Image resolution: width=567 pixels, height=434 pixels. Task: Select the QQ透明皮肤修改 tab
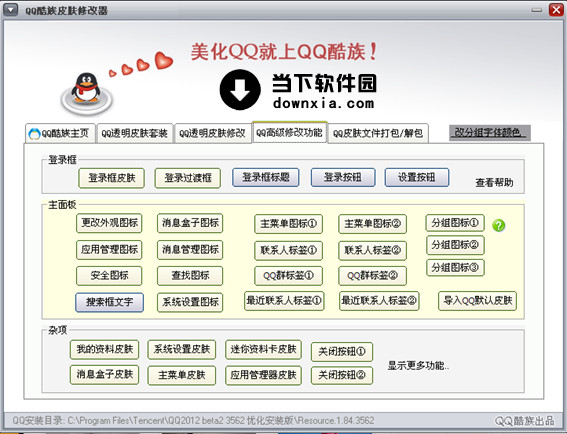(x=213, y=133)
